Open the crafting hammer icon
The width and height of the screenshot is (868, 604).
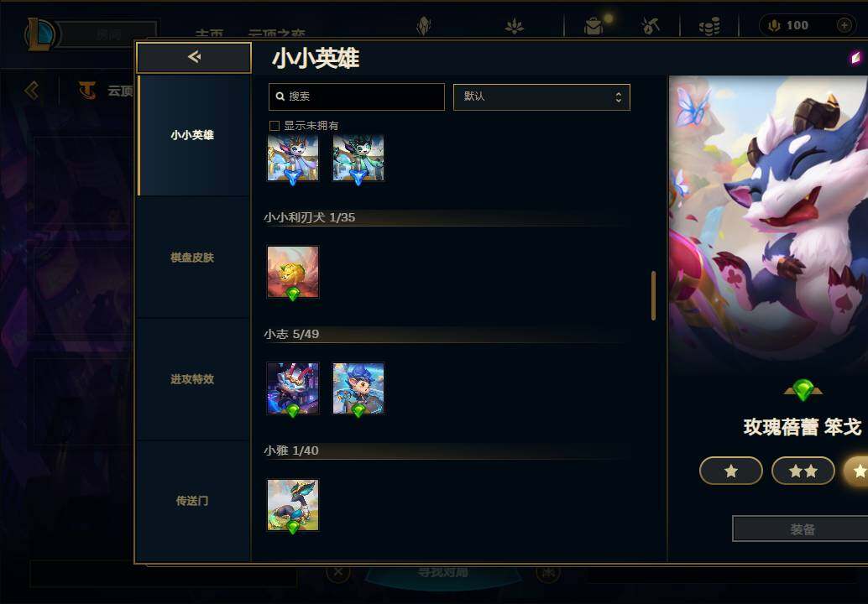(x=651, y=26)
